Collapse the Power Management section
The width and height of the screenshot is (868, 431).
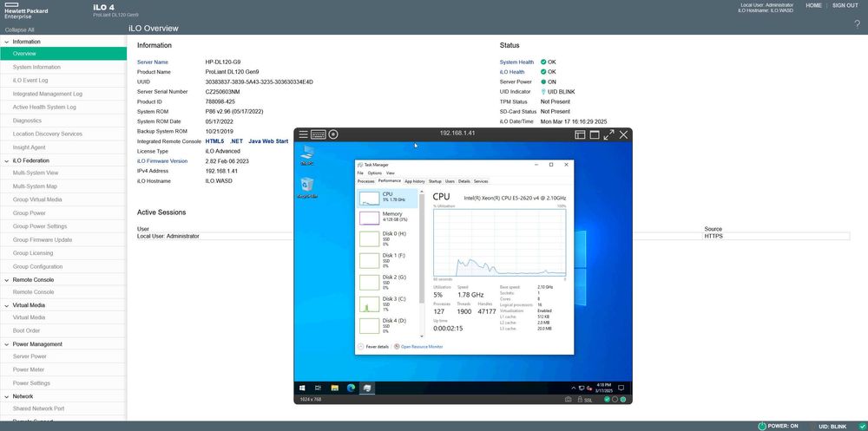(x=7, y=344)
